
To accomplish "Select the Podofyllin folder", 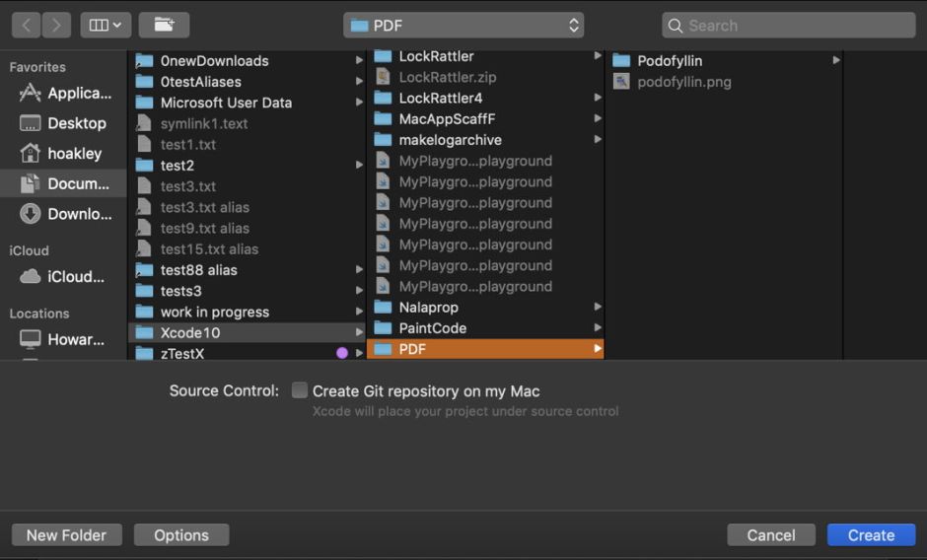I will pyautogui.click(x=726, y=61).
